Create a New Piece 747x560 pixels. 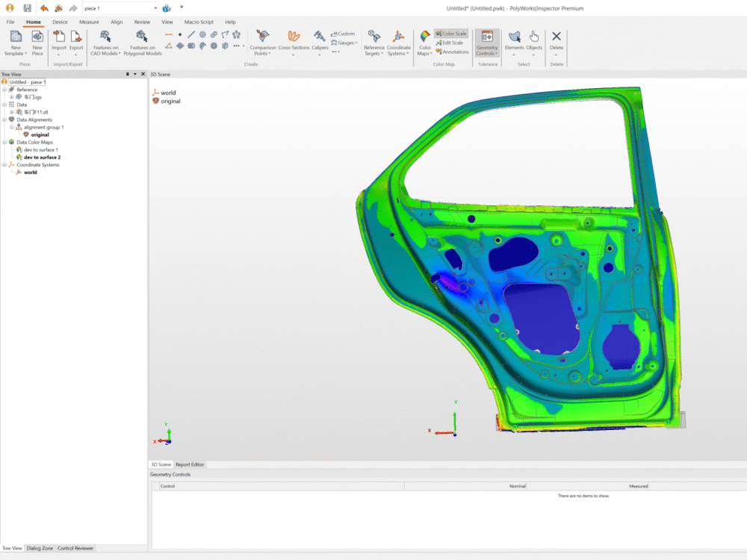click(x=37, y=43)
